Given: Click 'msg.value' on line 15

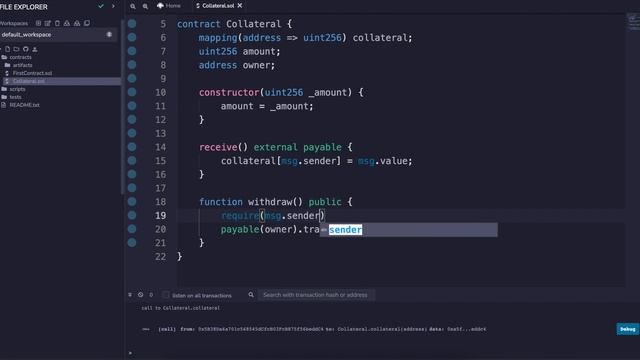Looking at the screenshot, I should coord(382,161).
